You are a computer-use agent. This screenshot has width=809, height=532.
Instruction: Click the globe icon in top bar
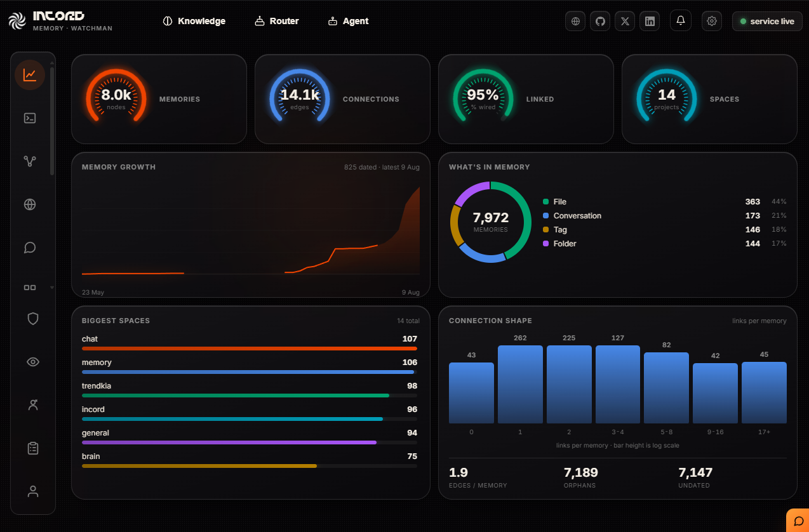(575, 21)
